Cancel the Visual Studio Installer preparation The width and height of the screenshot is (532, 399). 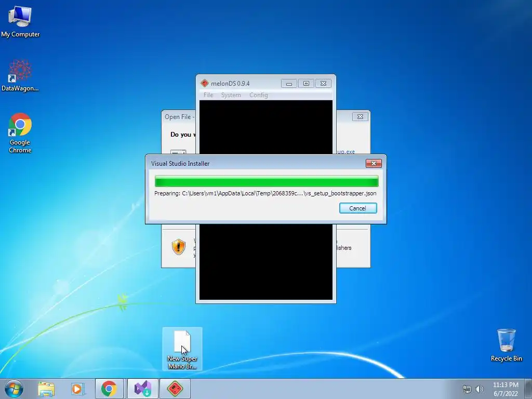(358, 208)
